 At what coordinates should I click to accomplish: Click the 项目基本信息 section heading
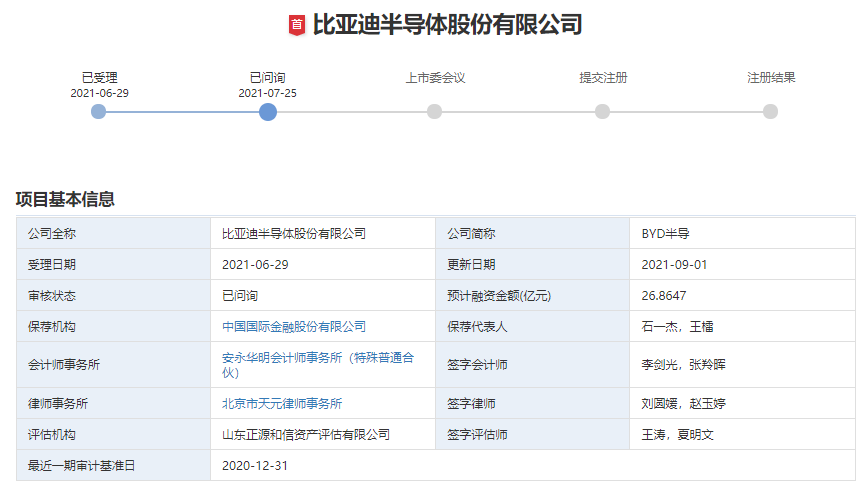click(65, 199)
